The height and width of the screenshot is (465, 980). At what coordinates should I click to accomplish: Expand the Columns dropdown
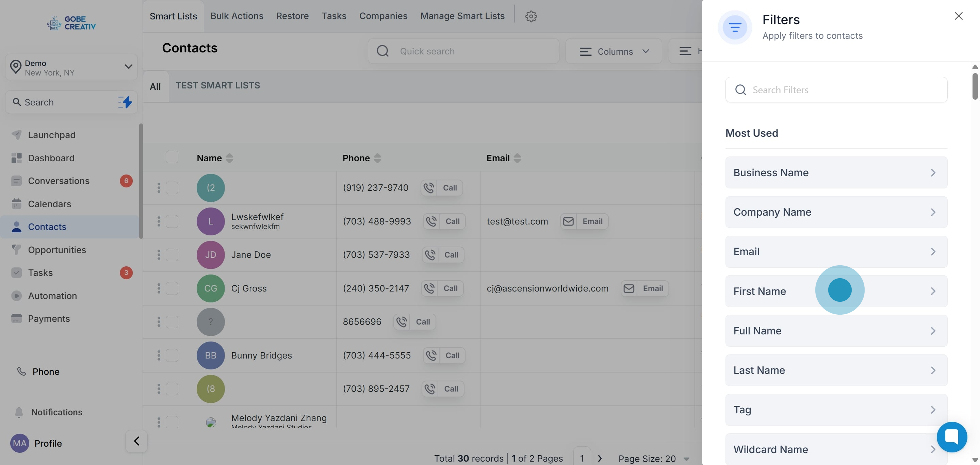pyautogui.click(x=614, y=51)
